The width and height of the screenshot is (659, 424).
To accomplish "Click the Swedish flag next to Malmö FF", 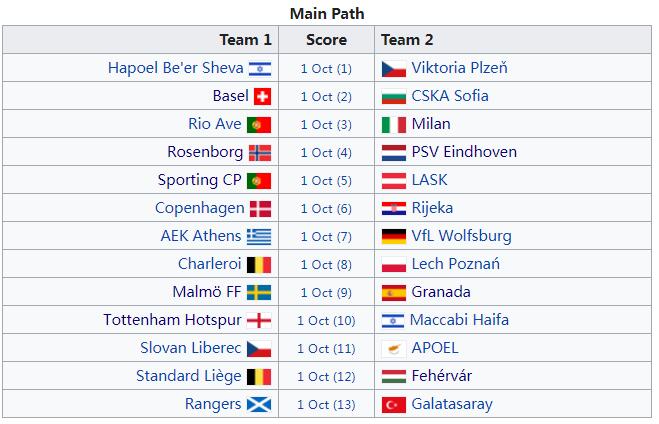I will tap(259, 292).
